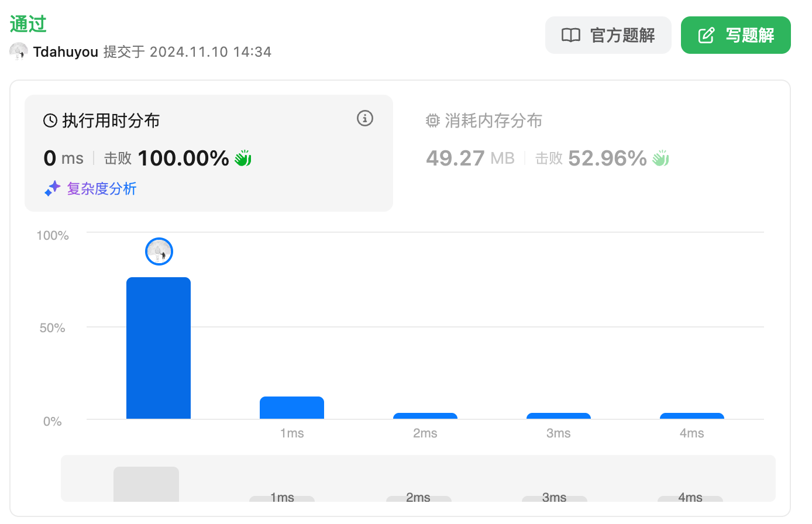Click the chip icon next to 消耗内存分布
This screenshot has width=812, height=524.
click(432, 121)
